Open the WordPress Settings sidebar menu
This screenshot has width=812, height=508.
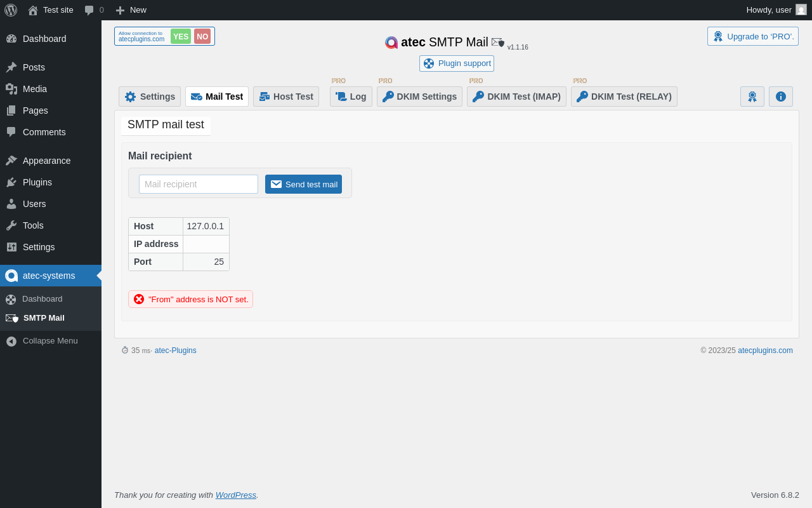(x=51, y=247)
